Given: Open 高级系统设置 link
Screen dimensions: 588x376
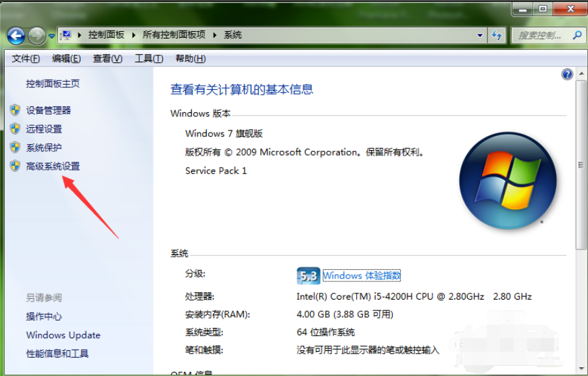Looking at the screenshot, I should 53,166.
